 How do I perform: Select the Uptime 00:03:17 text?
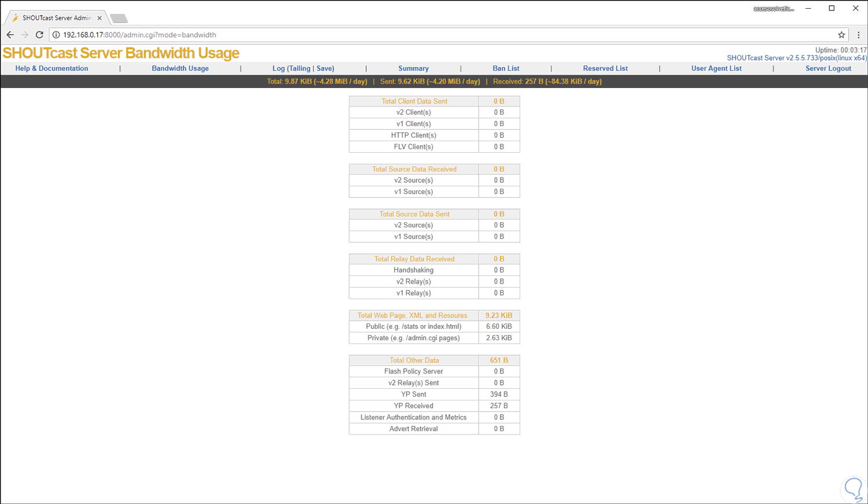coord(841,50)
